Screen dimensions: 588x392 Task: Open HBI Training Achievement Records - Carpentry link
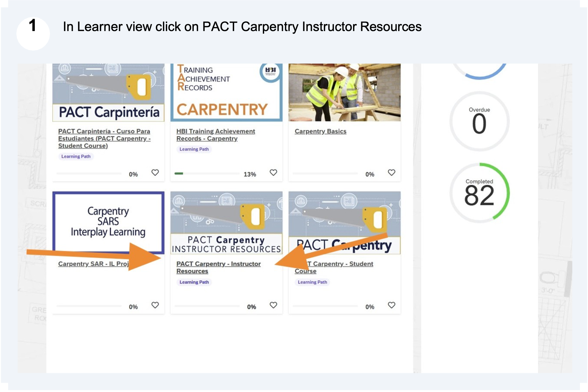coord(215,131)
